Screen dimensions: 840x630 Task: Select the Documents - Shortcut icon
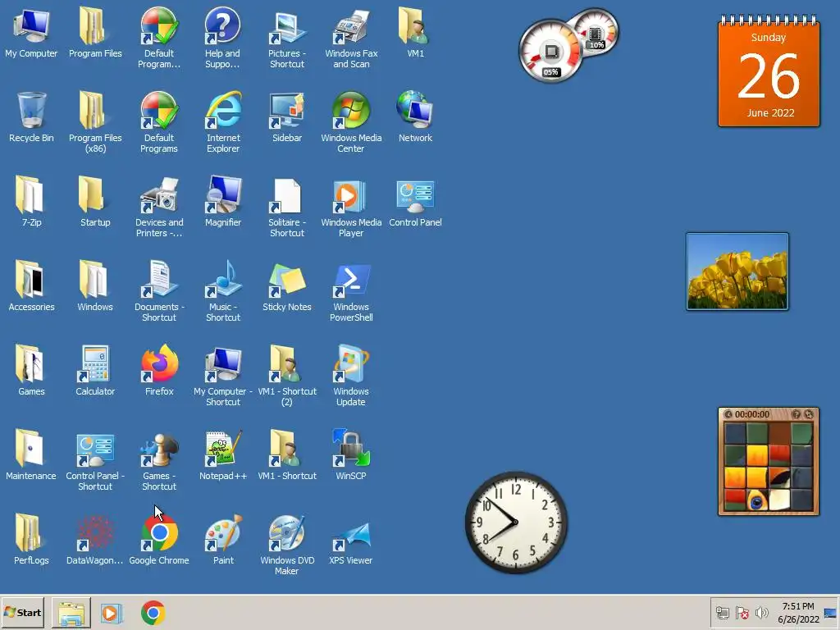tap(159, 292)
